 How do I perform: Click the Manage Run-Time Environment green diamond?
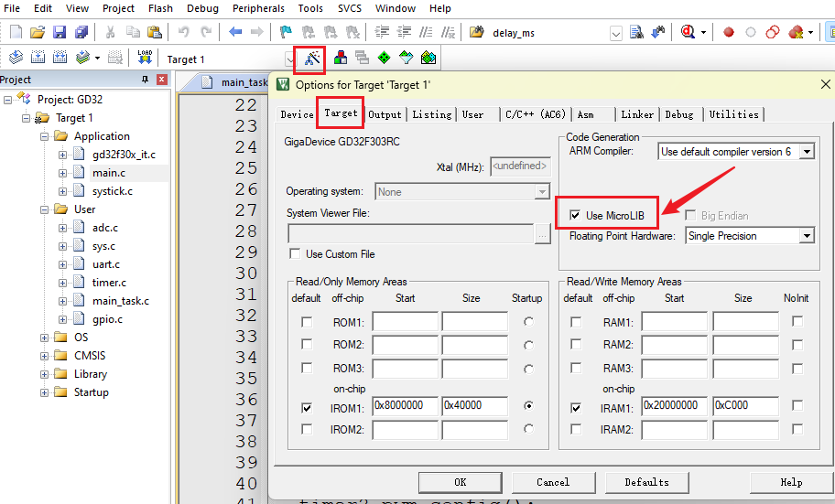384,58
